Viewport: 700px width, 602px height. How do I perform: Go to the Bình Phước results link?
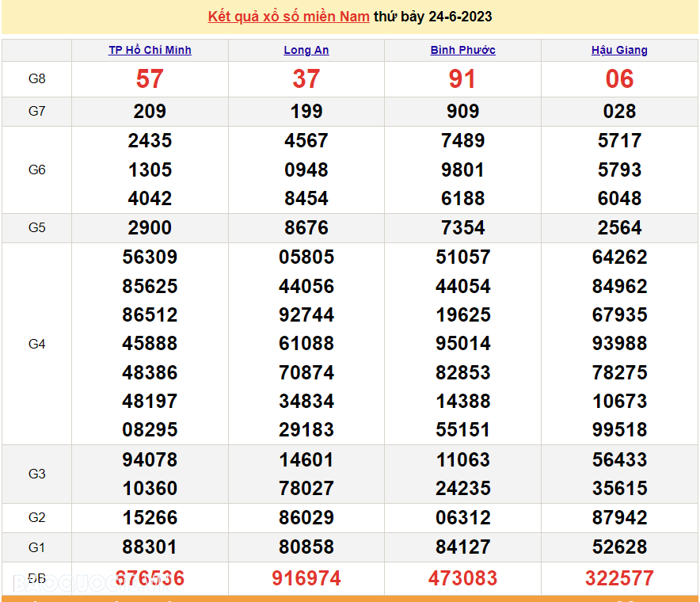(462, 50)
